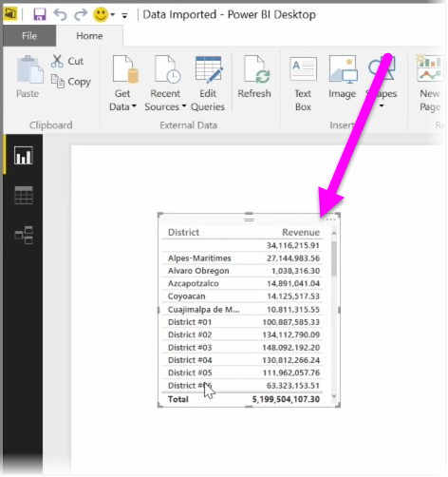Redo the last action
Screen dimensions: 448x477
(x=81, y=14)
